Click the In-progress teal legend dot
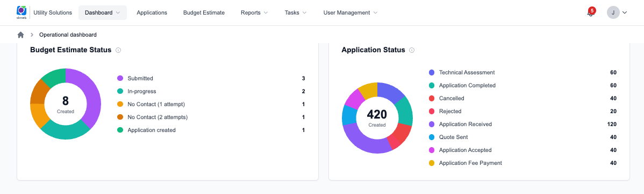644x194 pixels. [120, 92]
